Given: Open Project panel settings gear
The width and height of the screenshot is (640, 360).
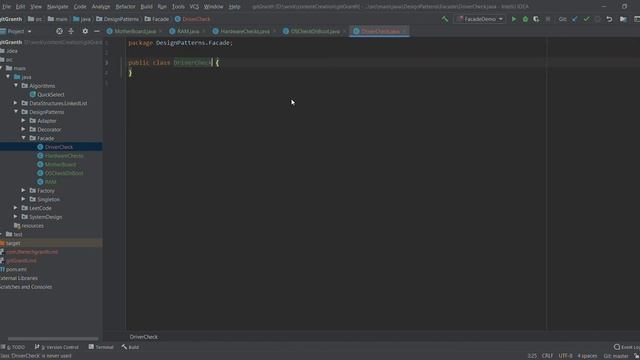Looking at the screenshot, I should (85, 31).
